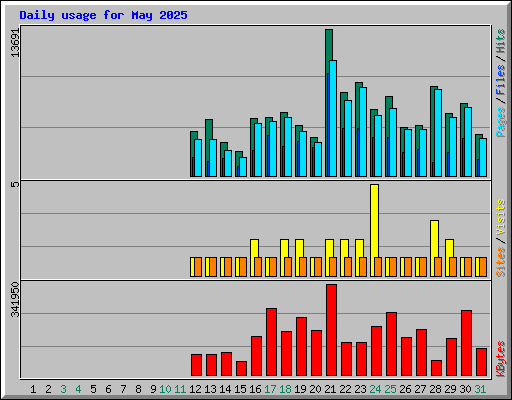Viewport: 512px width, 400px height.
Task: Click the day 1 axis label
Action: [33, 389]
